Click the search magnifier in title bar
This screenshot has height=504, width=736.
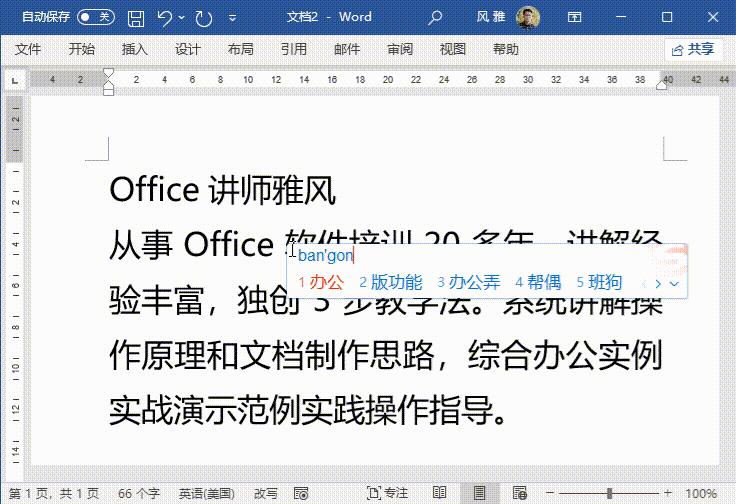pos(435,18)
